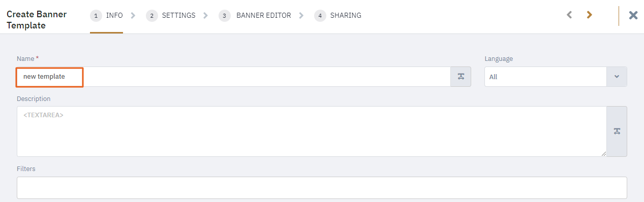Click inside the Description textarea
644x202 pixels.
312,131
